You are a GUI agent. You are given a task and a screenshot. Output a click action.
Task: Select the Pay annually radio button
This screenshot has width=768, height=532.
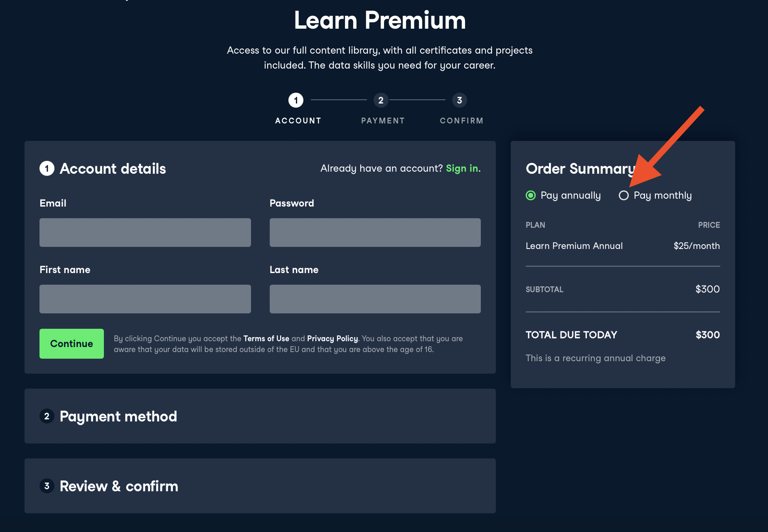tap(531, 195)
